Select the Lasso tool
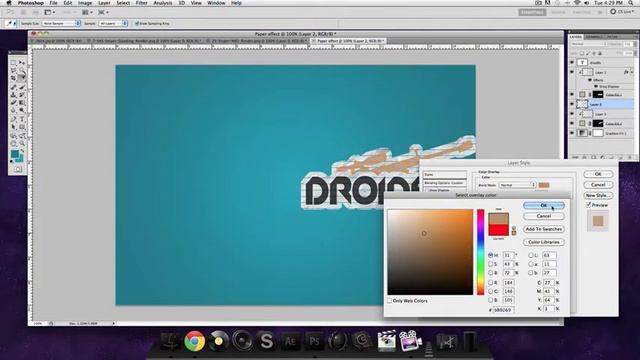640x360 pixels. tap(13, 70)
